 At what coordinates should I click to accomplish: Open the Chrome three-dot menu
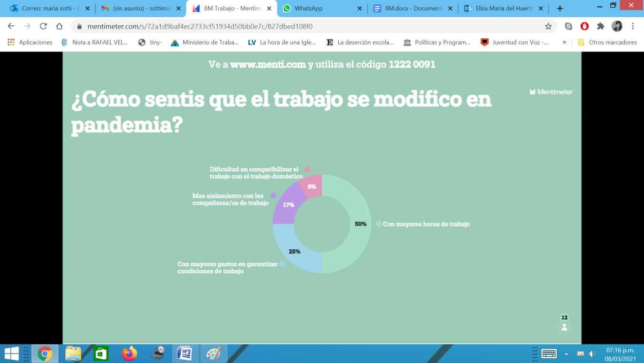pyautogui.click(x=633, y=26)
